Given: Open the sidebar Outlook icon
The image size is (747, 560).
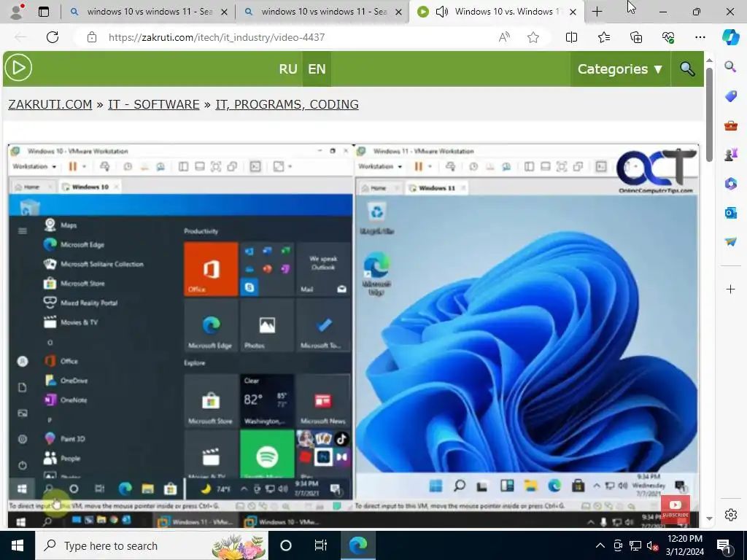Looking at the screenshot, I should 730,212.
